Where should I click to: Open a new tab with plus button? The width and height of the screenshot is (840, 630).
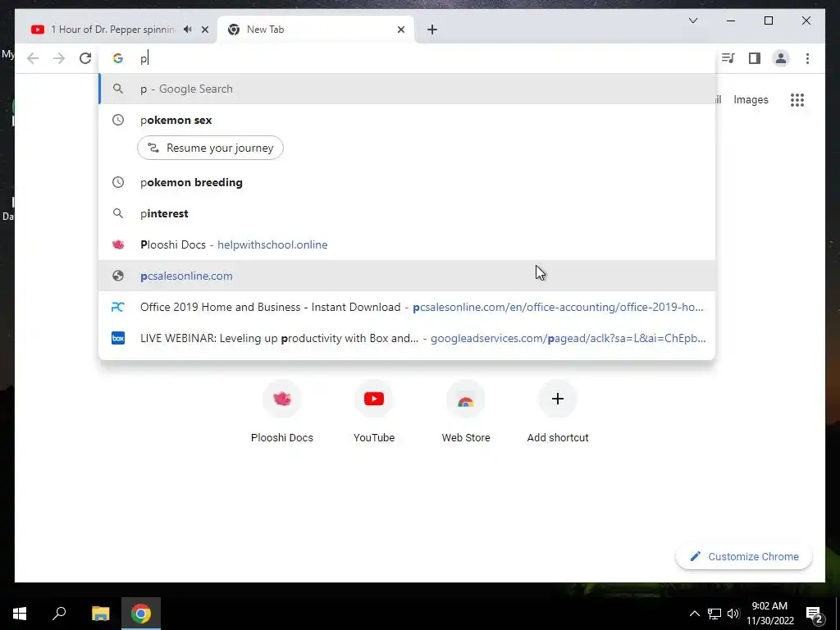pos(432,30)
